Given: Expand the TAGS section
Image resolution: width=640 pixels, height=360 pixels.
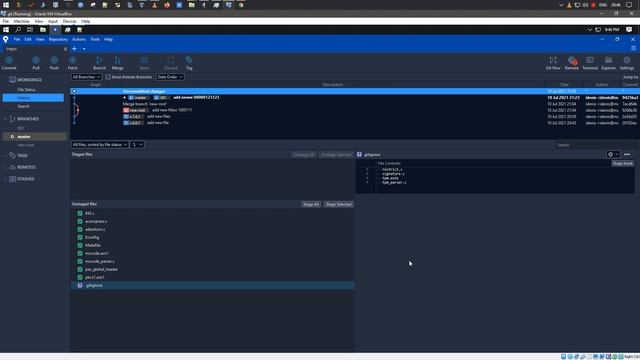Looking at the screenshot, I should point(5,156).
